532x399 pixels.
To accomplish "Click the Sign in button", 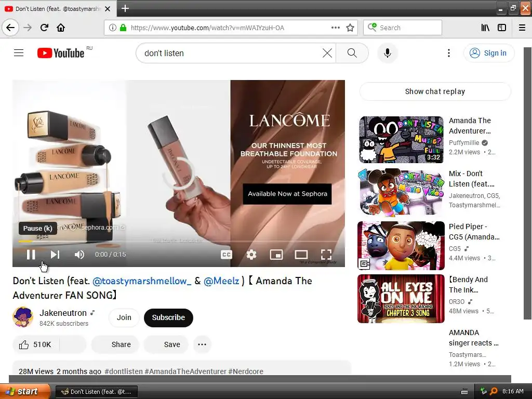I will click(488, 53).
